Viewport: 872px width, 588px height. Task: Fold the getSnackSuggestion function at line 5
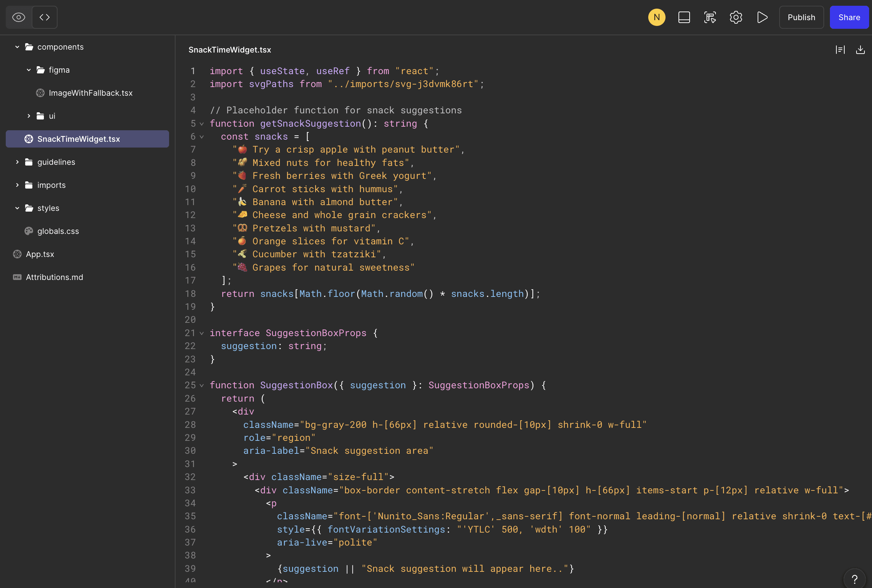click(202, 124)
